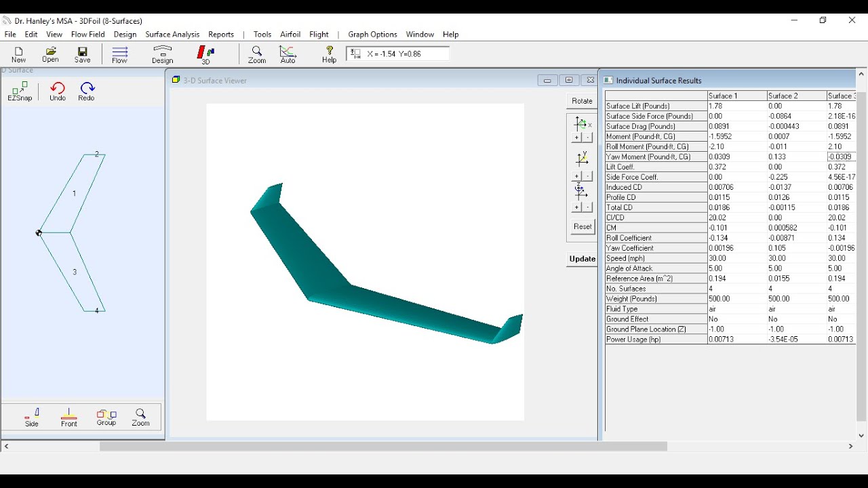Click the X Y coordinate readout field

[399, 54]
